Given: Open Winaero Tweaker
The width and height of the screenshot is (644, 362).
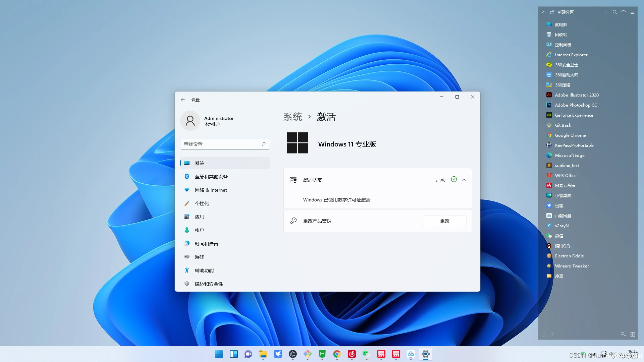Looking at the screenshot, I should 572,266.
